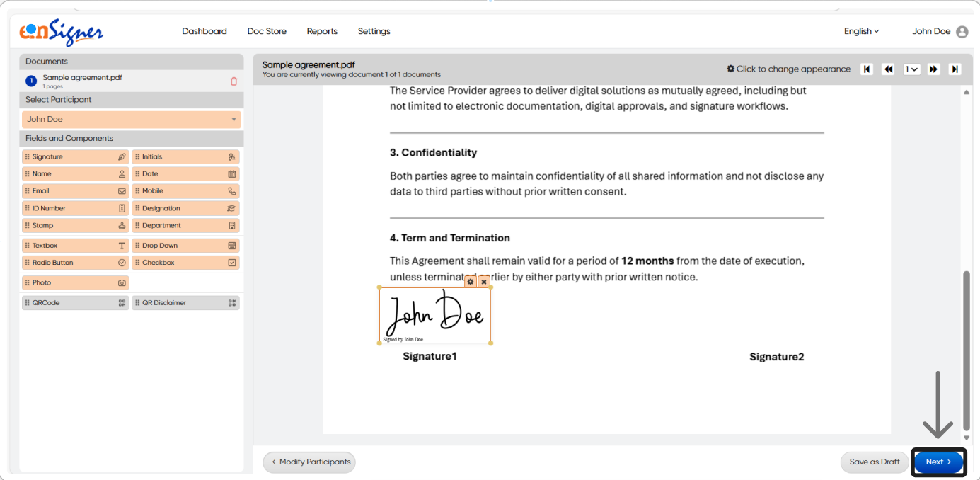Go to the Reports menu

tap(322, 31)
